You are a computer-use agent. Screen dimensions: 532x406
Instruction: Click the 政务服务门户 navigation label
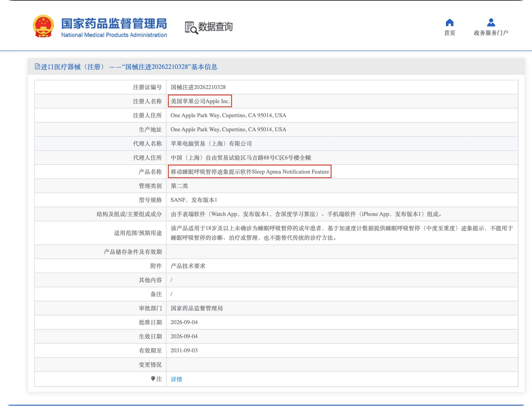click(491, 33)
